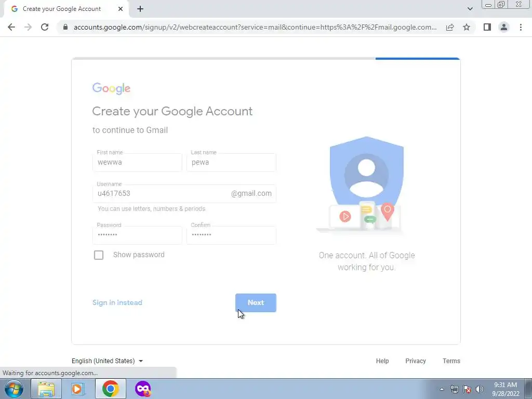Click the network tray icon
This screenshot has width=532, height=399.
pyautogui.click(x=454, y=389)
